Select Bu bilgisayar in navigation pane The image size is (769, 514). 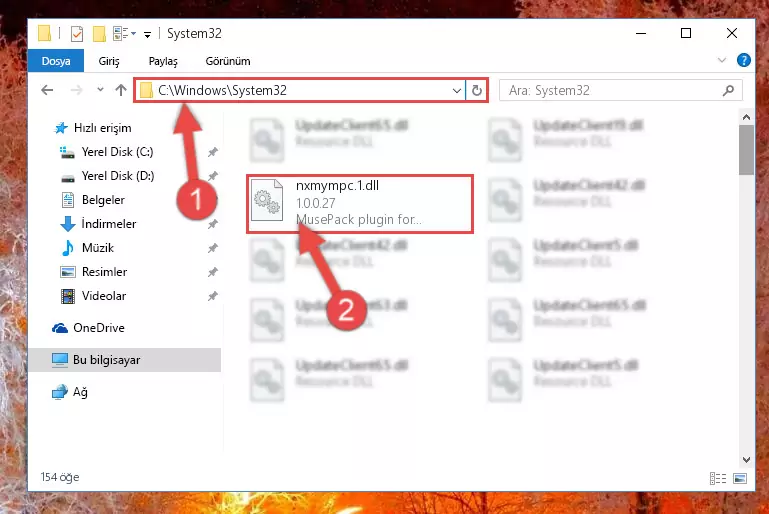pos(124,360)
